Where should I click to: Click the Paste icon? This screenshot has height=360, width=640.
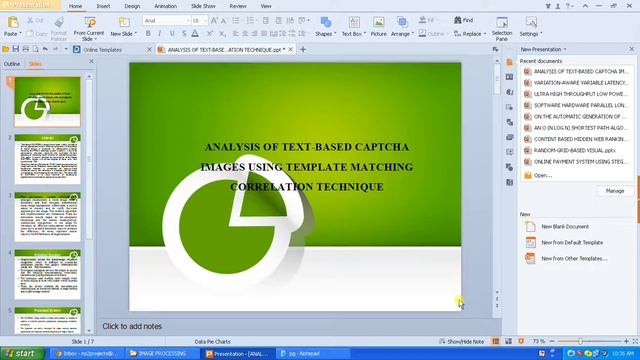tap(13, 22)
